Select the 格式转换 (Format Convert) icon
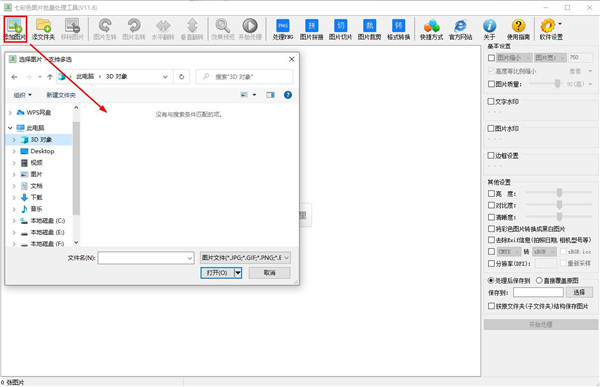Image resolution: width=600 pixels, height=387 pixels. coord(398,29)
